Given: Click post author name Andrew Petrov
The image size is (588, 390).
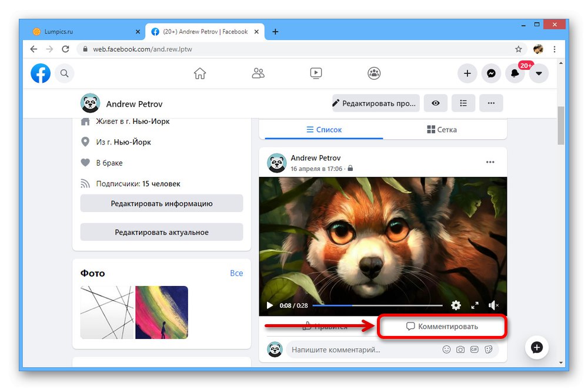Looking at the screenshot, I should click(316, 158).
